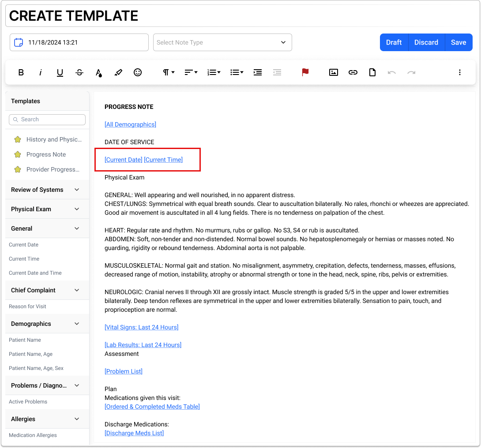Viewport: 481px width, 448px height.
Task: Expand the Review of Systems section
Action: [x=47, y=189]
